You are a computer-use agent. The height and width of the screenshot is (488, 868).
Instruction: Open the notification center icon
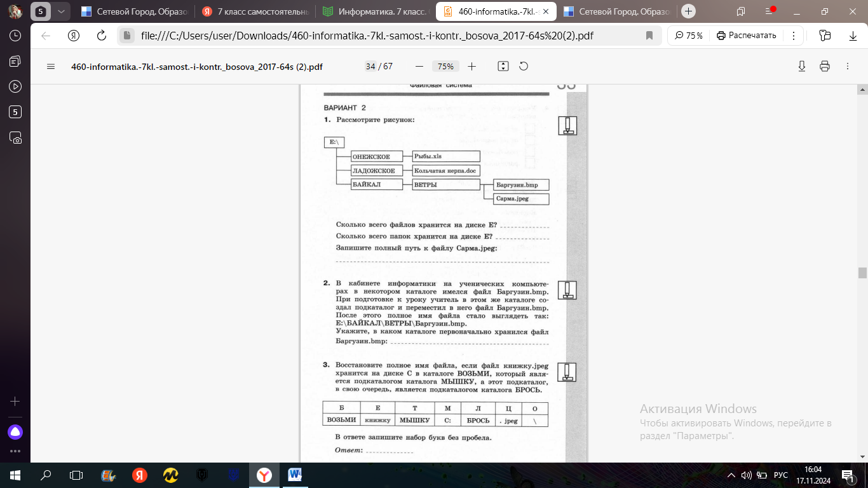tap(848, 475)
